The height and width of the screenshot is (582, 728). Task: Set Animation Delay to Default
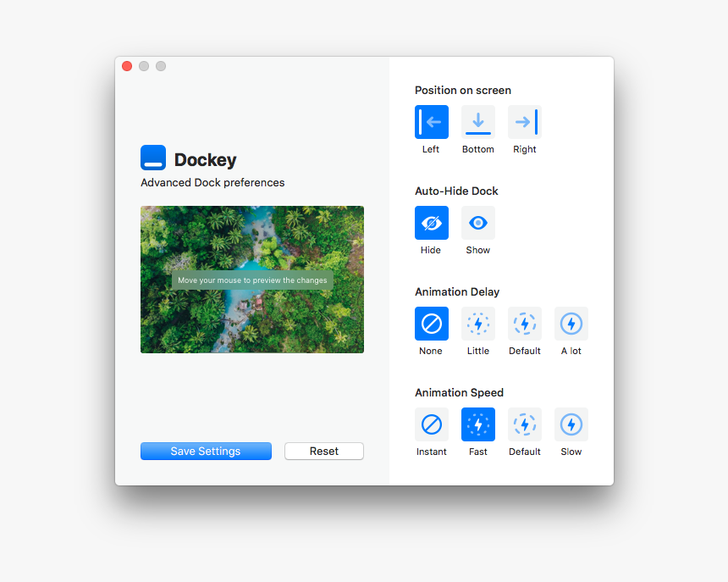tap(525, 324)
